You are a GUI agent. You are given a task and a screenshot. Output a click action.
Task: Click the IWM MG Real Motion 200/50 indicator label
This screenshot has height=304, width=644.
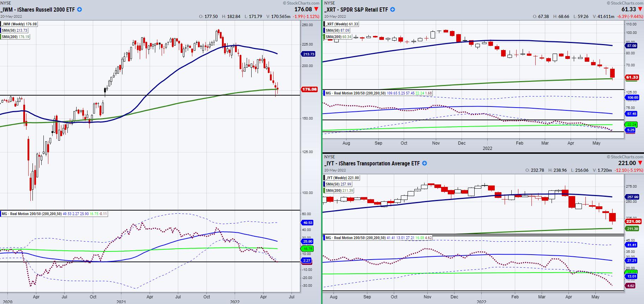[x=31, y=214]
